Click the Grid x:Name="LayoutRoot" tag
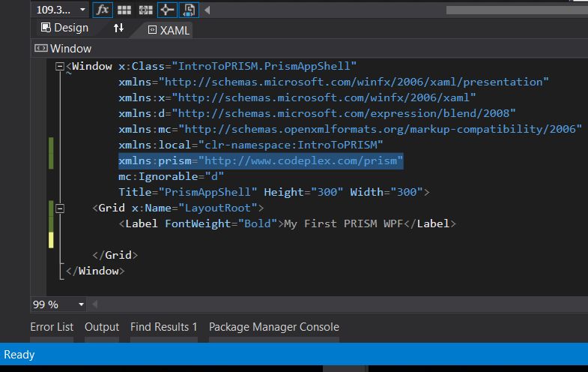Viewport: 588px width, 372px height. (178, 208)
